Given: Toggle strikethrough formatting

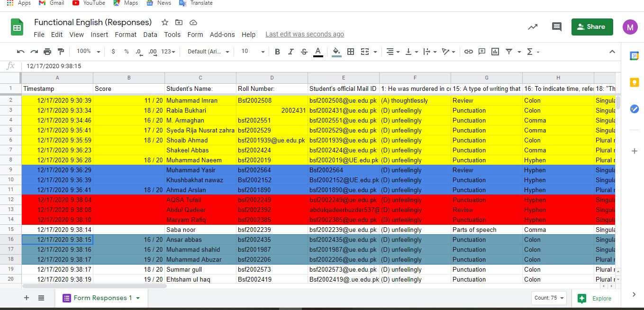Looking at the screenshot, I should [x=304, y=51].
